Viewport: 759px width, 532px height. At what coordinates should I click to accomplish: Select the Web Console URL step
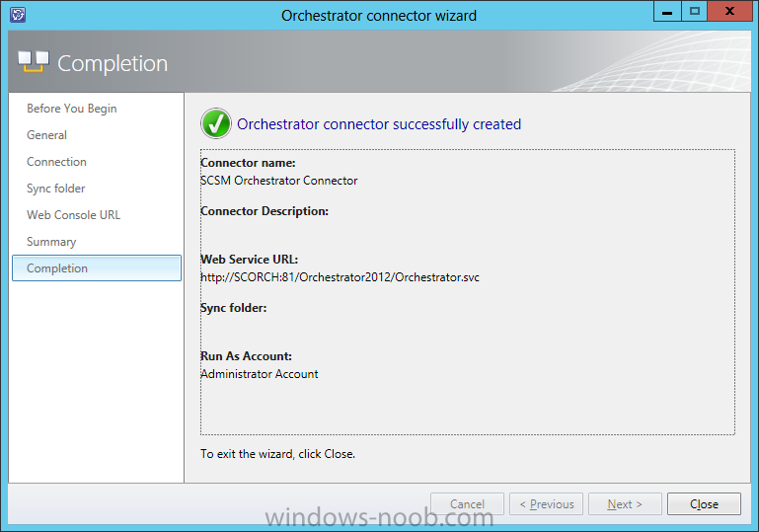pos(74,215)
